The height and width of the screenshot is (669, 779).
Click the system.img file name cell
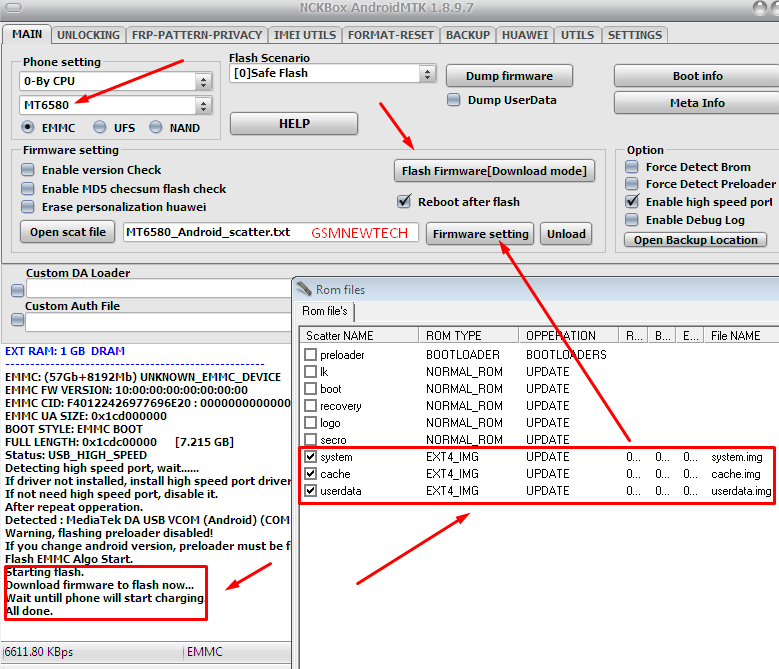(736, 457)
